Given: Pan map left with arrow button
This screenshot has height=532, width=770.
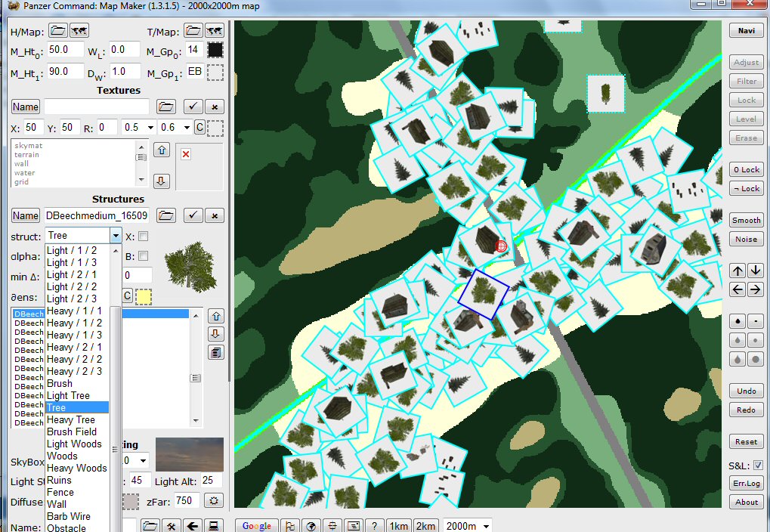Looking at the screenshot, I should (x=738, y=289).
